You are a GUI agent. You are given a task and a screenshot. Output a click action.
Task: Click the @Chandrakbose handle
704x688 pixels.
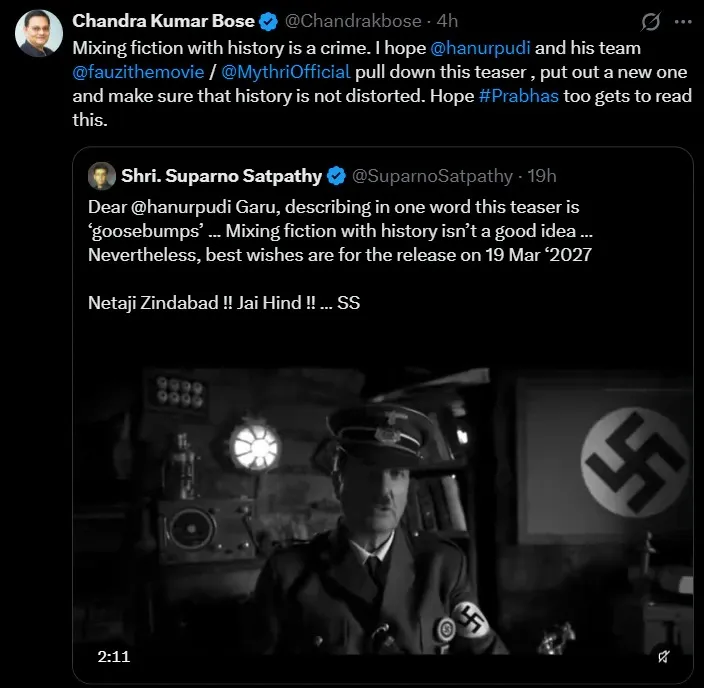click(x=353, y=21)
